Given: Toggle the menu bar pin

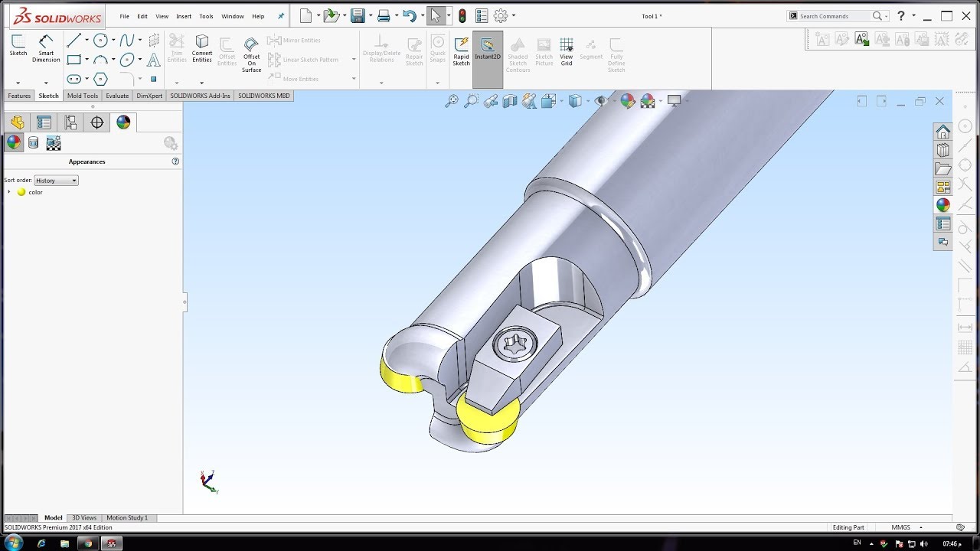Looking at the screenshot, I should 281,16.
